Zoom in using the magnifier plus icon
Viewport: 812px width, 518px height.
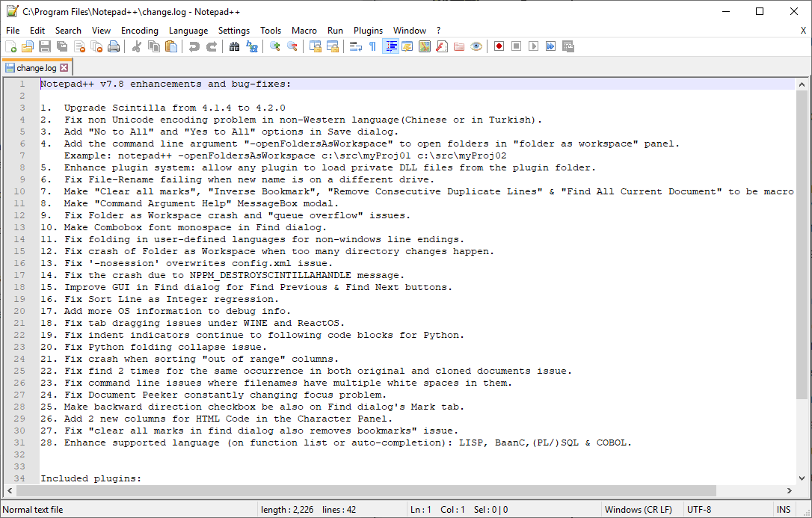tap(275, 46)
